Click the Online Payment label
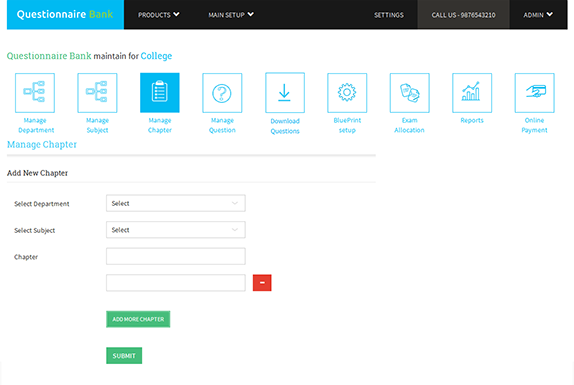Image resolution: width=574 pixels, height=385 pixels. click(534, 125)
